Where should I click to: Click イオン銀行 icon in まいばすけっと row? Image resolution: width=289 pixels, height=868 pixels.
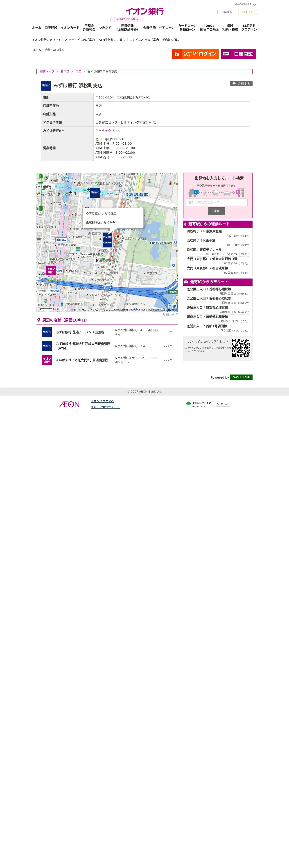47,360
